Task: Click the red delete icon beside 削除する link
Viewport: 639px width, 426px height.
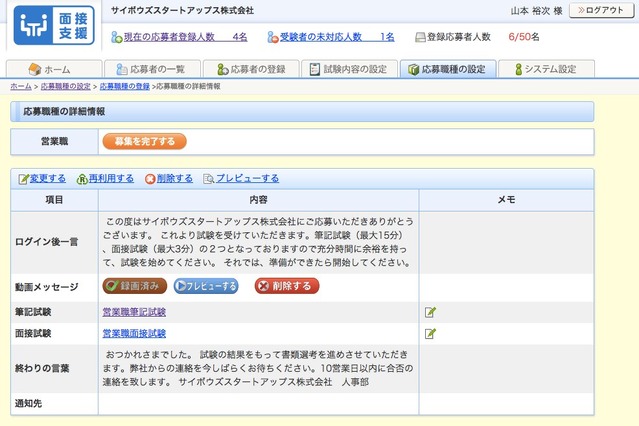Action: [150, 179]
